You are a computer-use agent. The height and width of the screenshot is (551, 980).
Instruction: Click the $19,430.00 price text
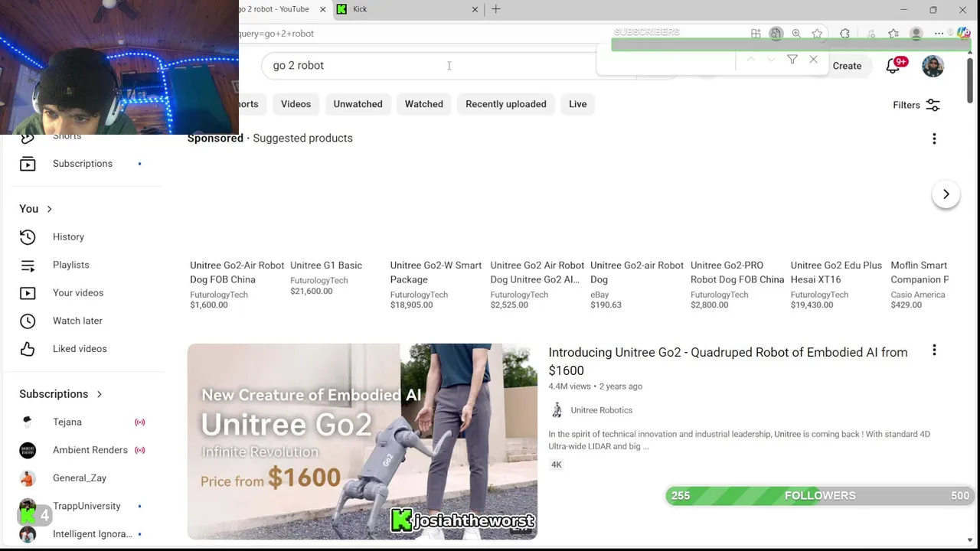[x=812, y=305]
